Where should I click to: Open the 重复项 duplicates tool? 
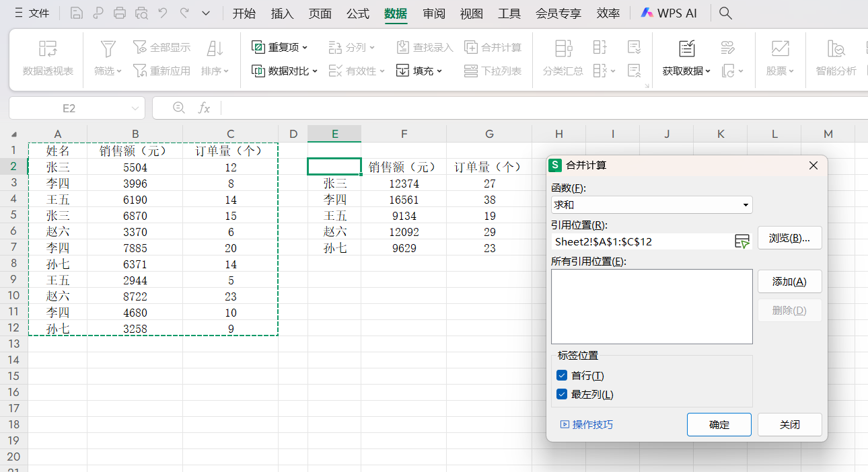(278, 47)
